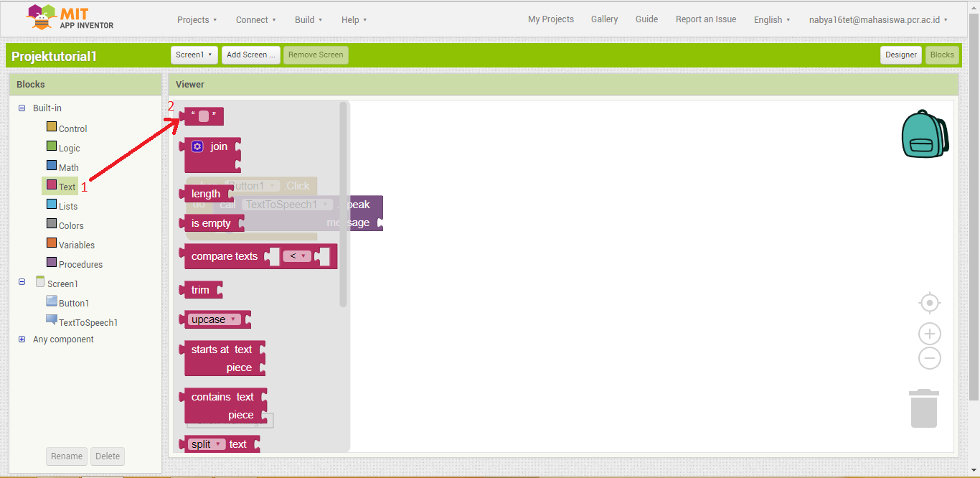Select Button1 component in the tree
Viewport: 980px width, 478px height.
coord(67,303)
